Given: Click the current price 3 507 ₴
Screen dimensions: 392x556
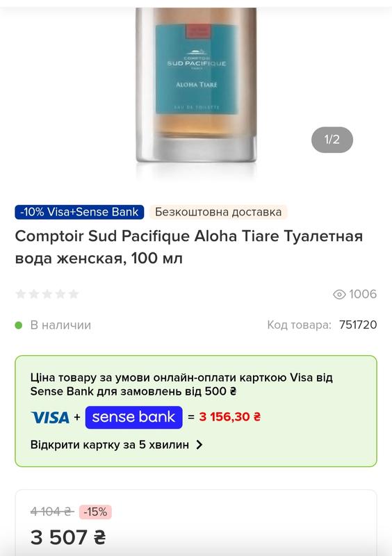Looking at the screenshot, I should click(x=68, y=537).
